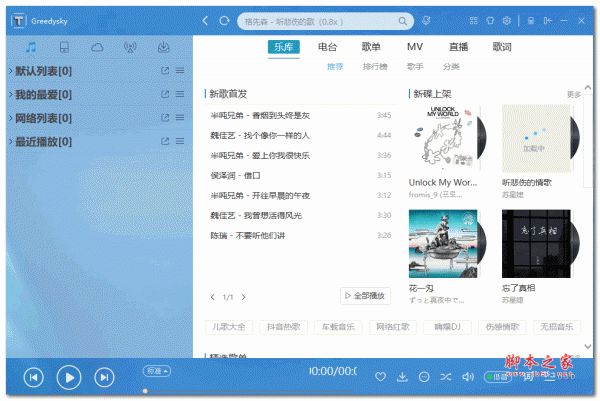Favorite the current song with heart icon
Image resolution: width=600 pixels, height=401 pixels.
380,377
